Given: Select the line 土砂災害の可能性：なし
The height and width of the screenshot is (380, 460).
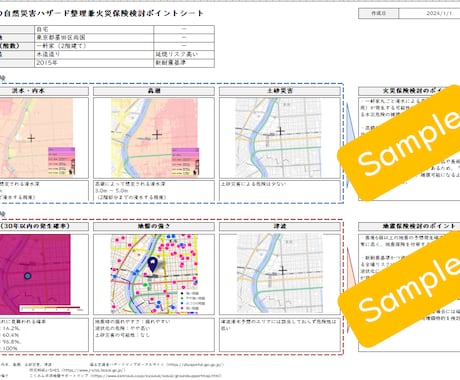Looking at the screenshot, I should (x=123, y=335).
